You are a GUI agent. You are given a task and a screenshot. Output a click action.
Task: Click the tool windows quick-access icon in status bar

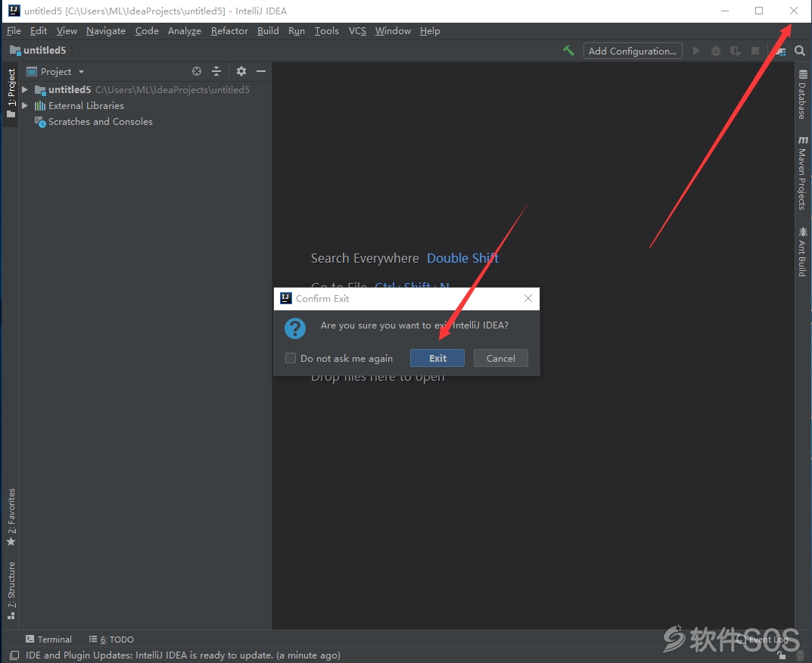click(14, 655)
